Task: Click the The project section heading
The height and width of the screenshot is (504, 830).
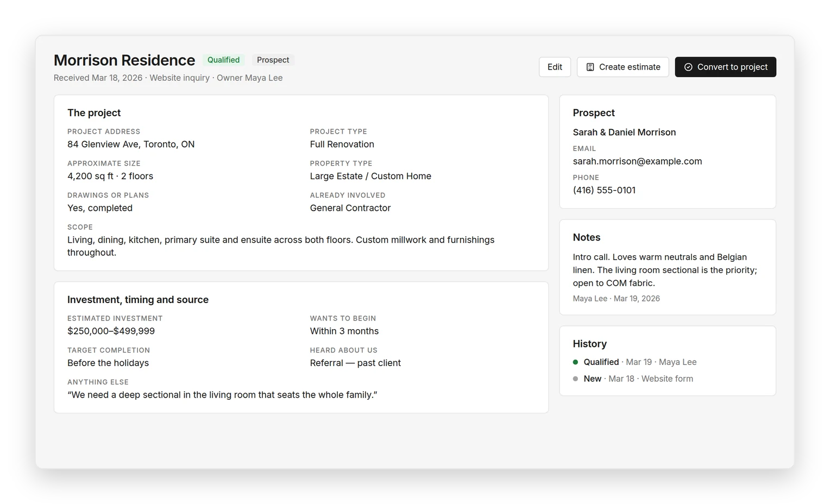Action: (94, 112)
